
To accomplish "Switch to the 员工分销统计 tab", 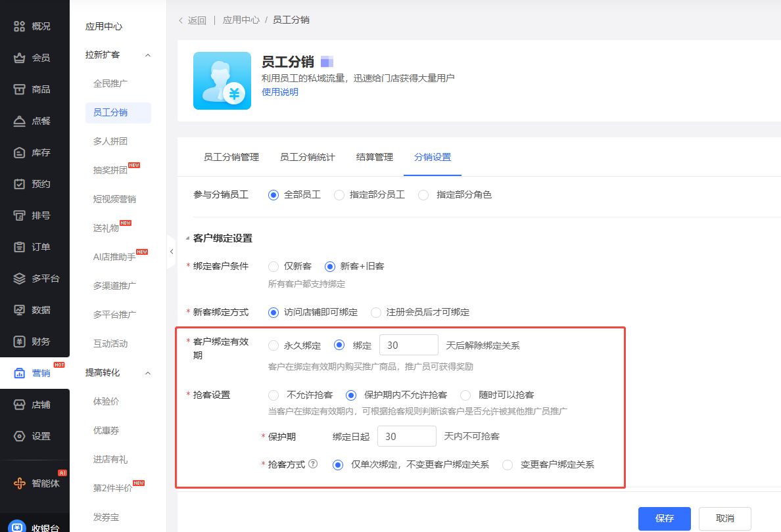I will pos(307,158).
